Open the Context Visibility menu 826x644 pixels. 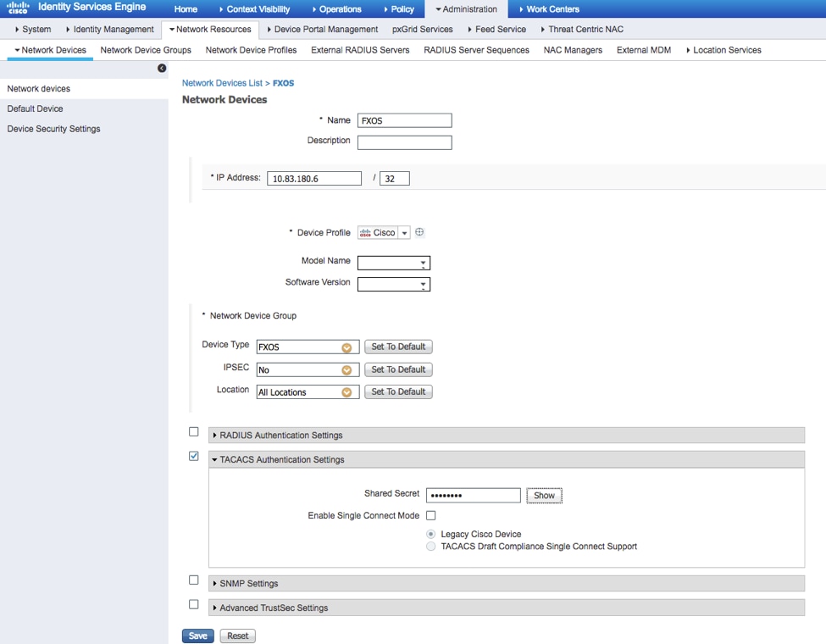point(254,9)
